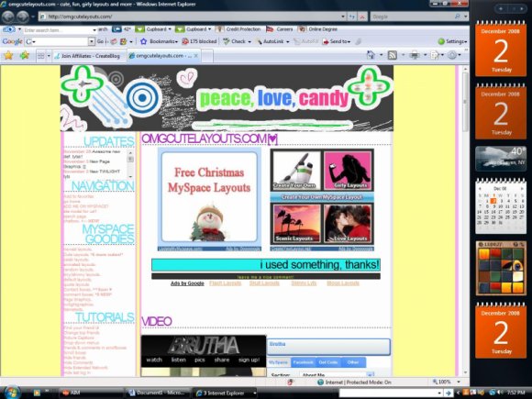Click the Love Layouts thumbnail
Image resolution: width=532 pixels, height=399 pixels.
click(348, 223)
